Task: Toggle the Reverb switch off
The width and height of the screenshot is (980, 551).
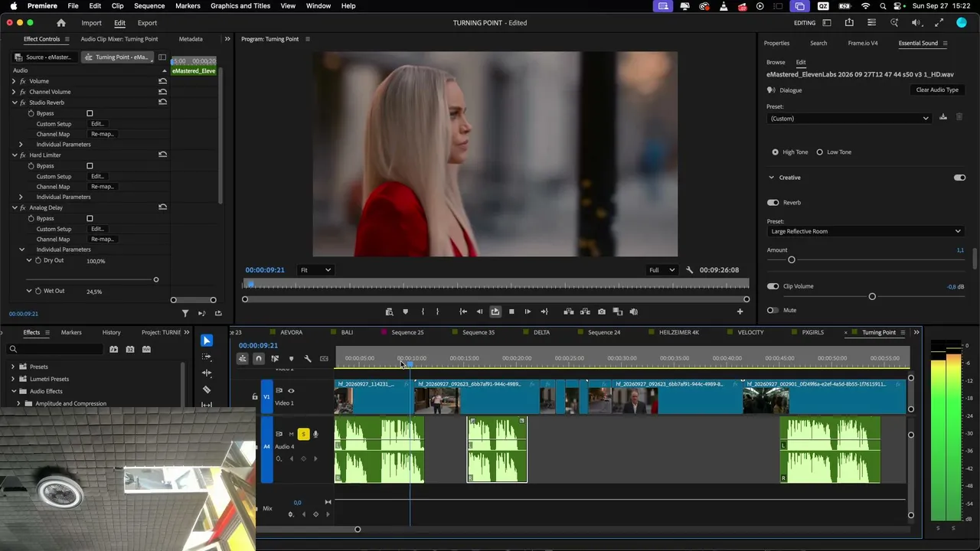Action: coord(773,203)
